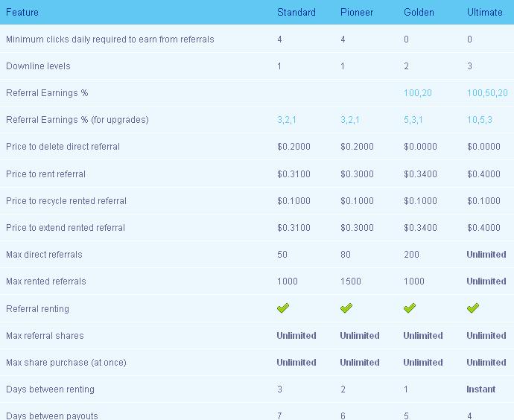Viewport: 514px width, 420px height.
Task: Click Standard's 3,2,1 upgrade earnings link
Action: point(287,120)
